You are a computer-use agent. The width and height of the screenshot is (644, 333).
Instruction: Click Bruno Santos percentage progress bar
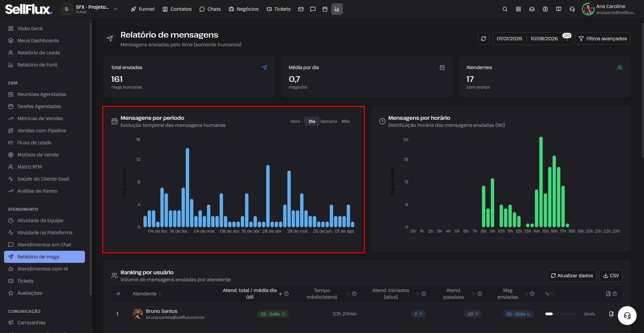[560, 314]
